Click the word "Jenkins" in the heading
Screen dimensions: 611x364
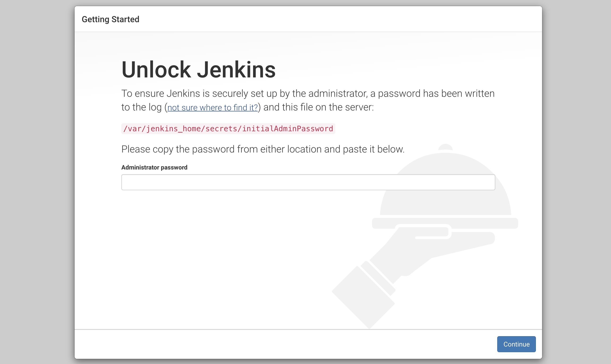[x=236, y=70]
